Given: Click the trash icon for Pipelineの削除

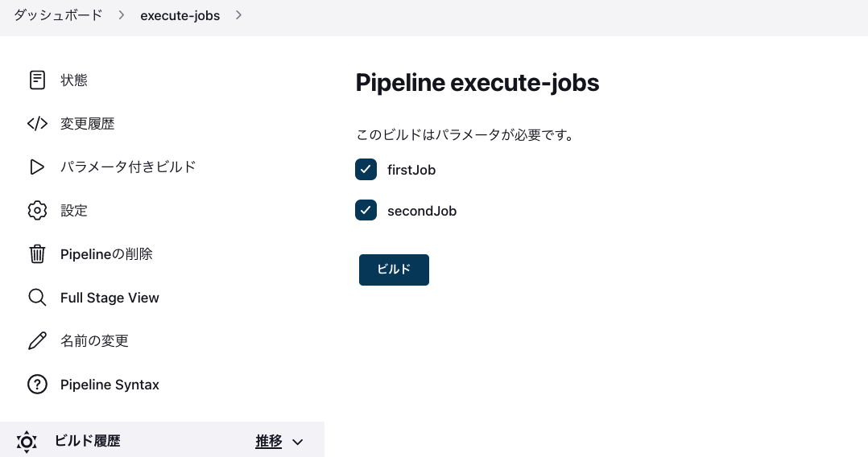Looking at the screenshot, I should click(x=37, y=254).
